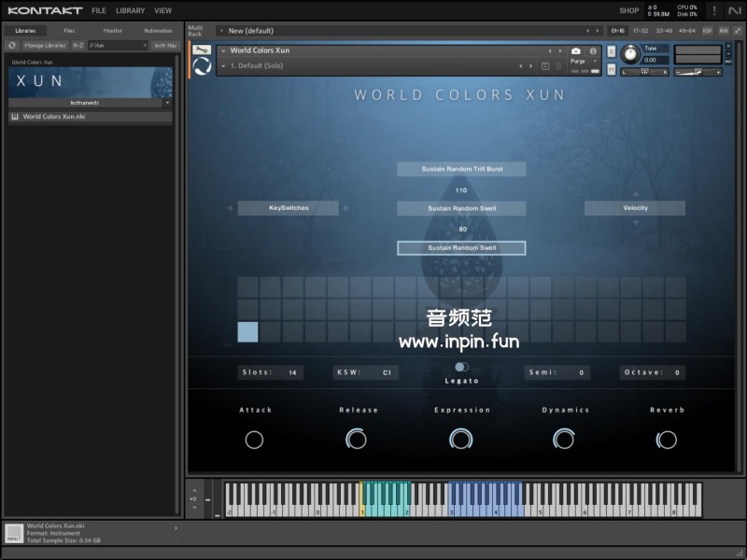Screen dimensions: 747x560
Task: Click the refresh libraries icon
Action: point(12,45)
